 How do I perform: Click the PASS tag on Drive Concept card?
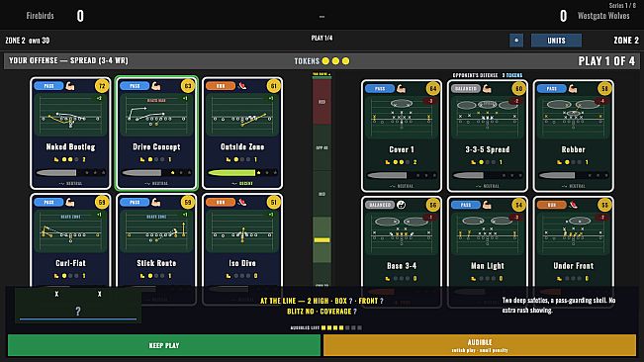[x=135, y=86]
